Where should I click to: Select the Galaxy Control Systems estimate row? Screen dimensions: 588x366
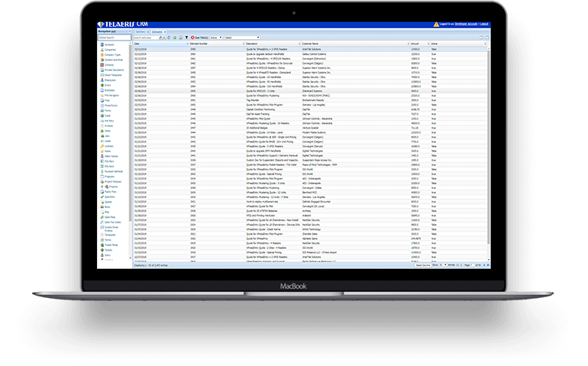pyautogui.click(x=311, y=54)
